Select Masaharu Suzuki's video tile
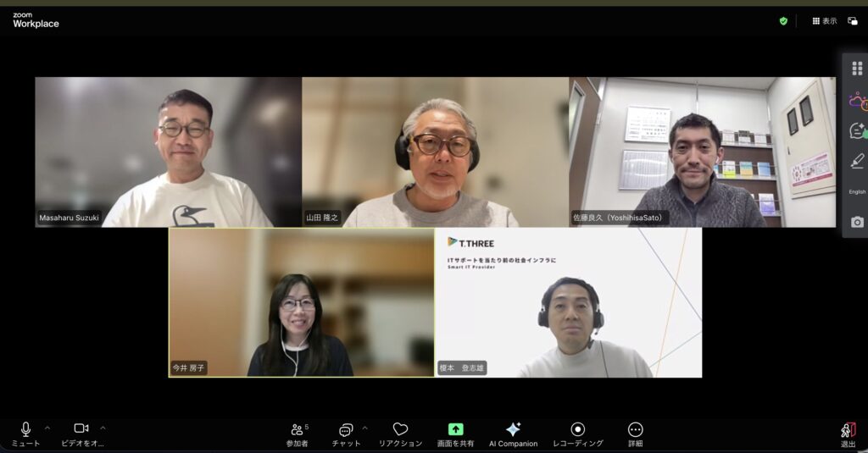 pyautogui.click(x=168, y=152)
